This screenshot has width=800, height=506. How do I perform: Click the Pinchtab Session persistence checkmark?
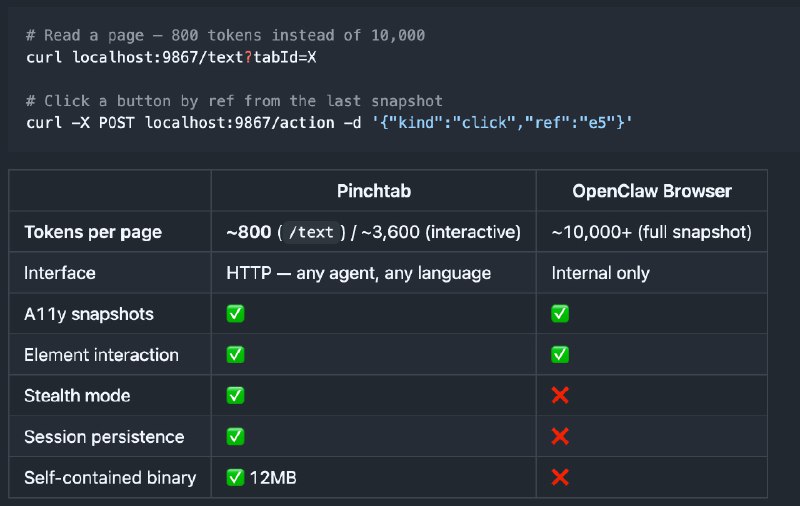235,437
